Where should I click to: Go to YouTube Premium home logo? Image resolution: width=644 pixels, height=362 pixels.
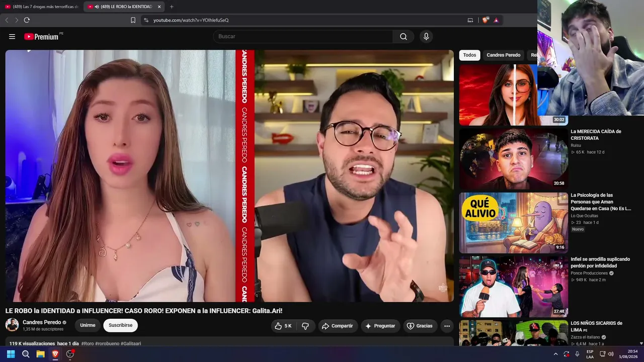point(41,36)
